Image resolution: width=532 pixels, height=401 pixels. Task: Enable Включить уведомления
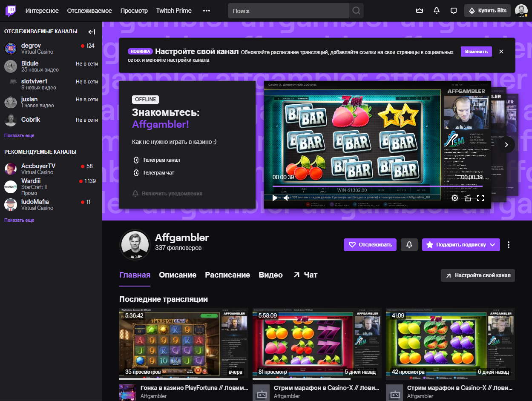[167, 194]
